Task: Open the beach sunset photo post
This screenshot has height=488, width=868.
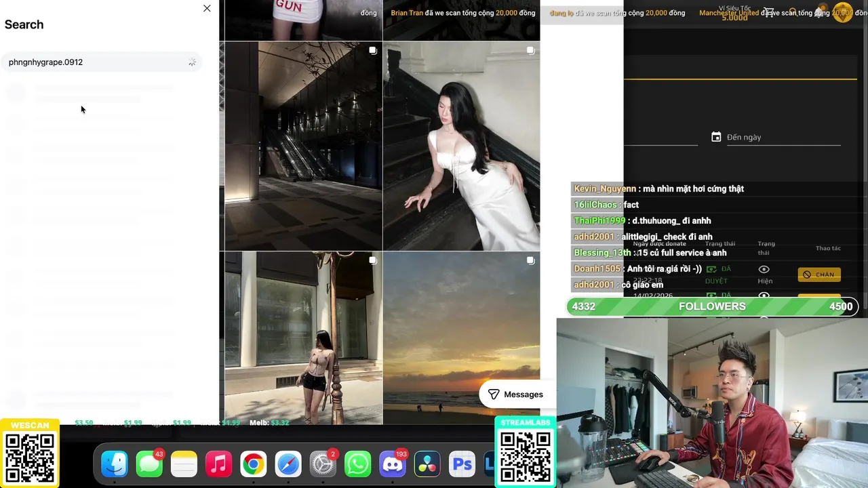Action: click(462, 338)
